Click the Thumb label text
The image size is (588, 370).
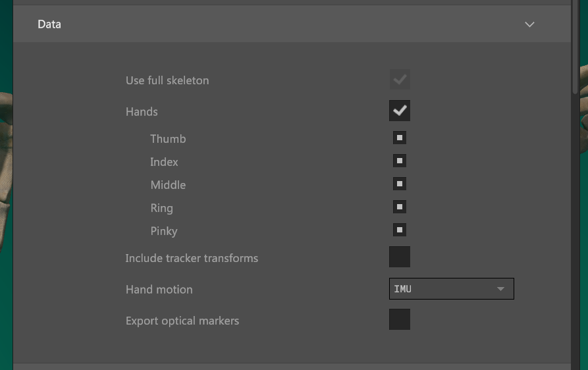pos(168,139)
